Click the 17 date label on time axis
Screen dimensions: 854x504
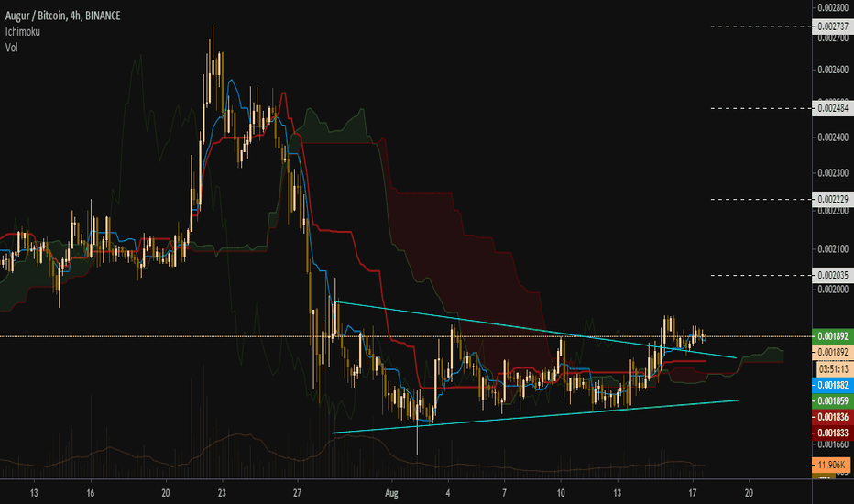point(692,493)
